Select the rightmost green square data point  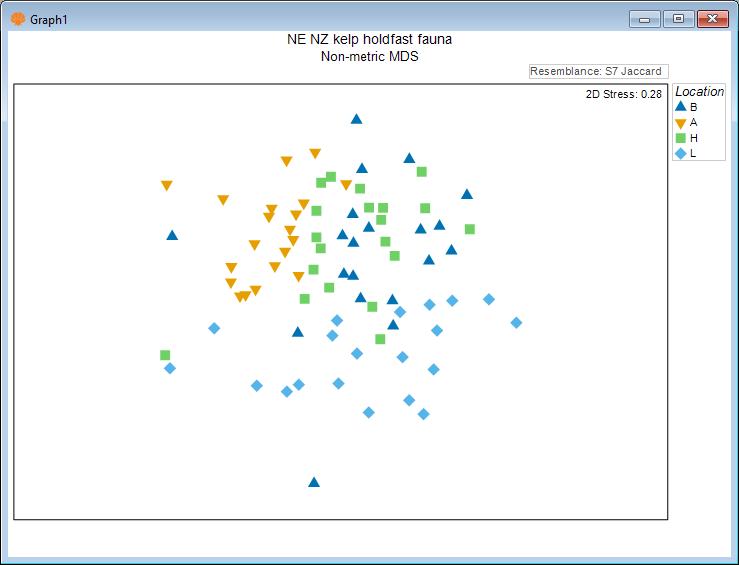[x=470, y=229]
